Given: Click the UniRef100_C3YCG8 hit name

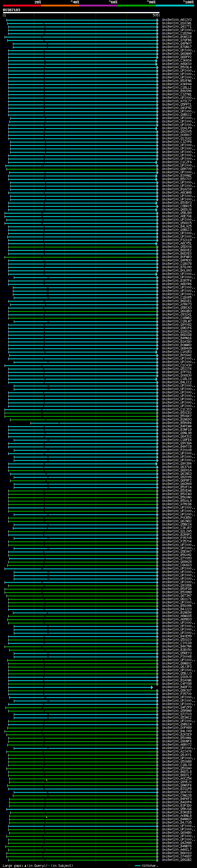Looking at the screenshot, I should tap(177, 643).
